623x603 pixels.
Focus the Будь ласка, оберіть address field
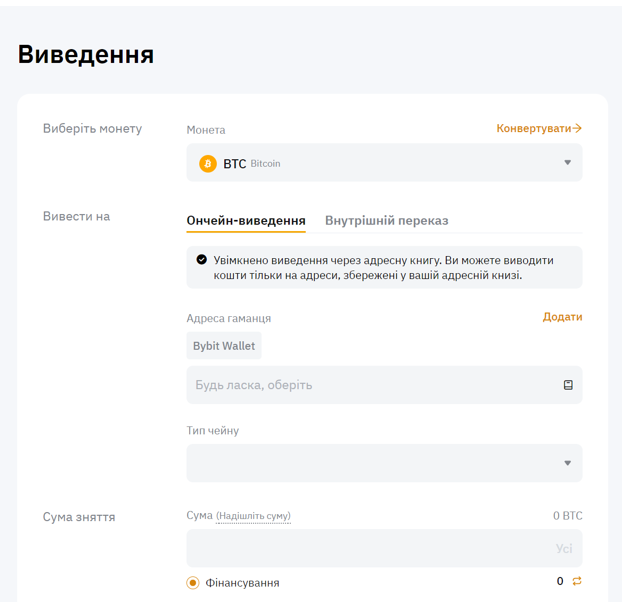click(x=370, y=385)
